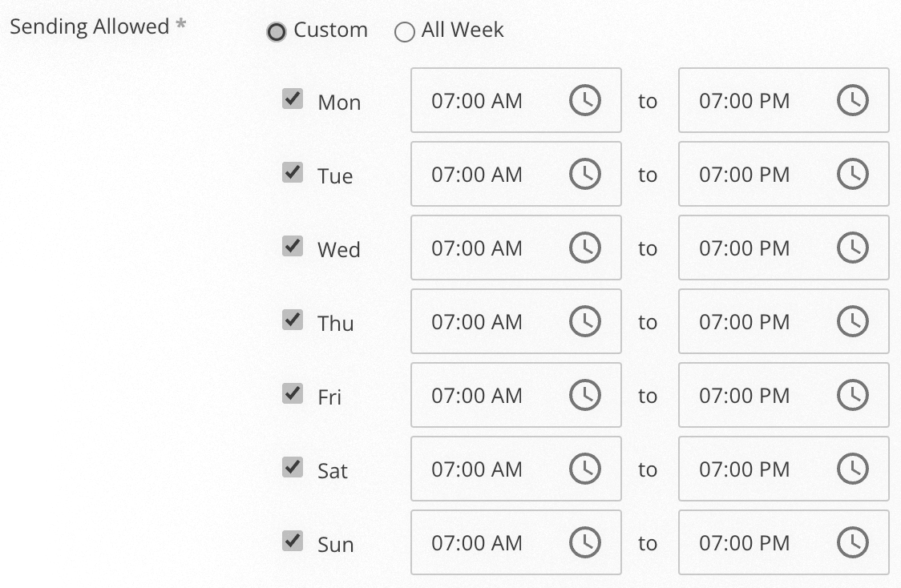Click Saturday's start time clock icon

coord(586,469)
